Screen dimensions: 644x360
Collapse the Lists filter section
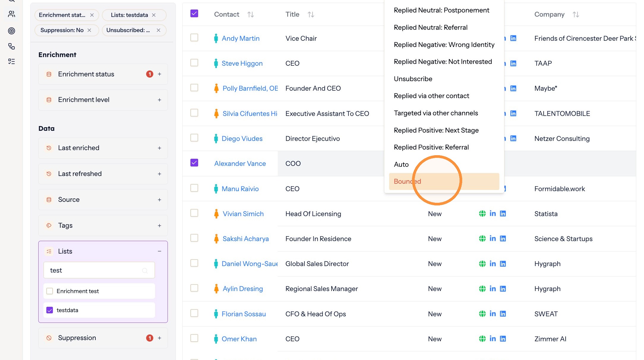(x=160, y=251)
